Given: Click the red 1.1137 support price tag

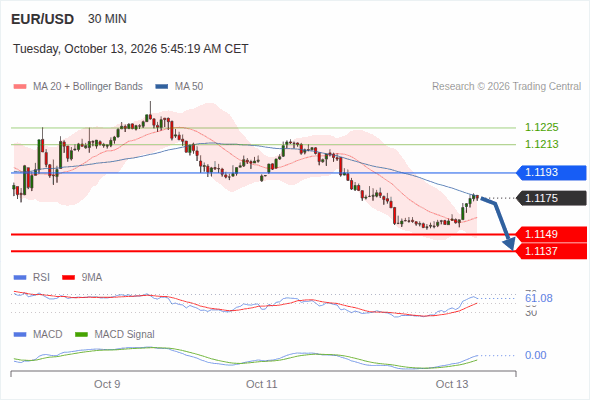Looking at the screenshot, I should click(551, 251).
